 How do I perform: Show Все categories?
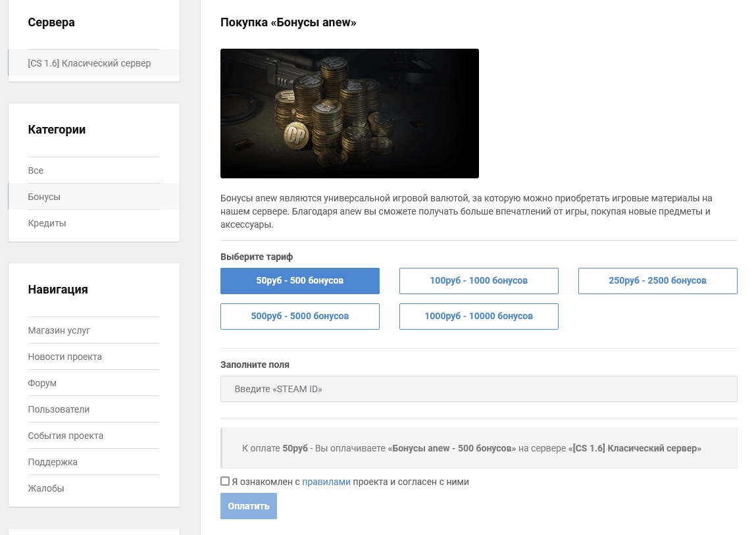point(36,170)
